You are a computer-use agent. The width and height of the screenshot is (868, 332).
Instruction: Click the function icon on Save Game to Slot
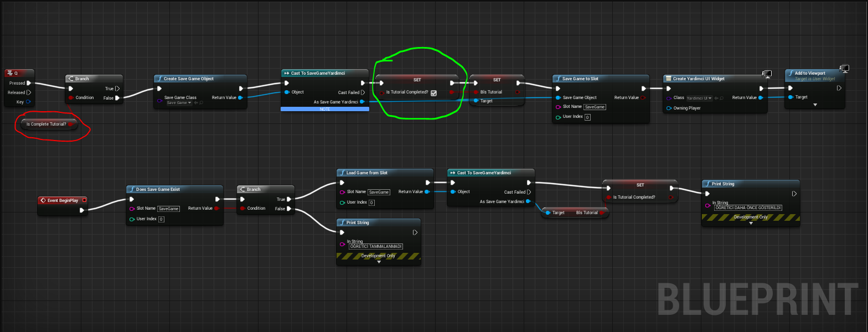tap(558, 79)
